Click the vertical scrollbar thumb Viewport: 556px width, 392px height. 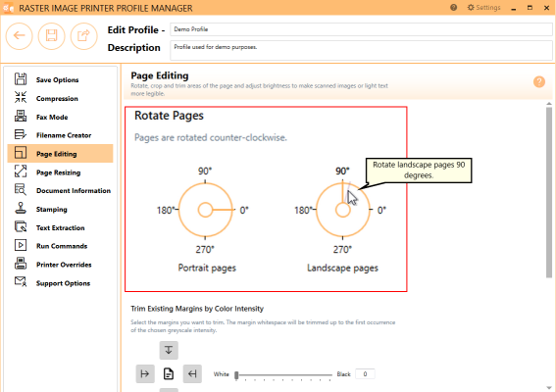549,192
